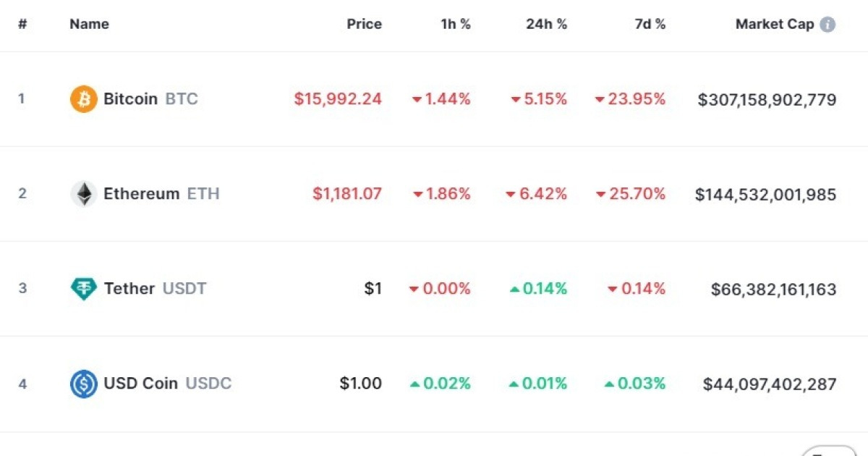The width and height of the screenshot is (868, 456).
Task: Click Ethereum's market cap value
Action: click(x=765, y=195)
